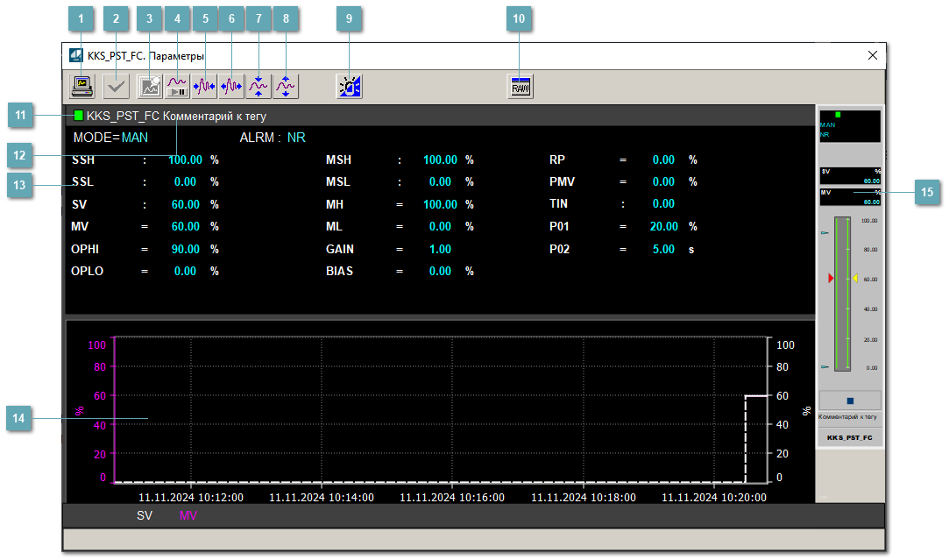Click the trend snapshot chart icon
The image size is (949, 560).
click(x=150, y=86)
